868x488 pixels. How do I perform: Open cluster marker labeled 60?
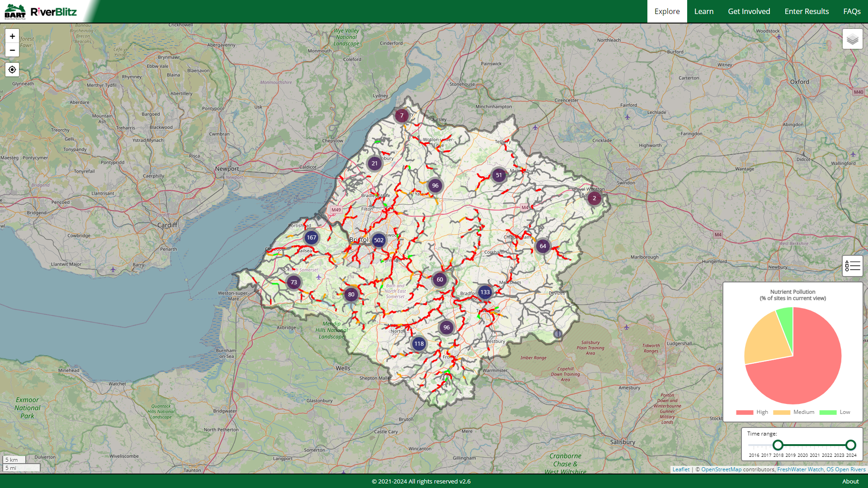(440, 280)
